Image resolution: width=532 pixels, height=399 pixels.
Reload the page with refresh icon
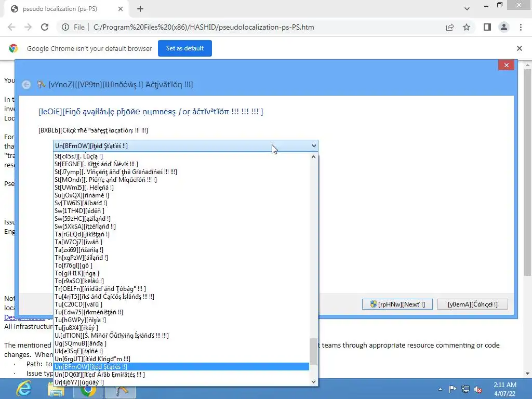coord(45,27)
